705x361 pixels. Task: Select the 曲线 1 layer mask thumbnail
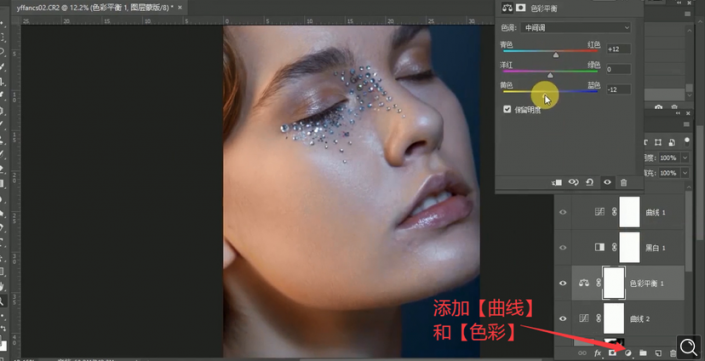(x=629, y=212)
